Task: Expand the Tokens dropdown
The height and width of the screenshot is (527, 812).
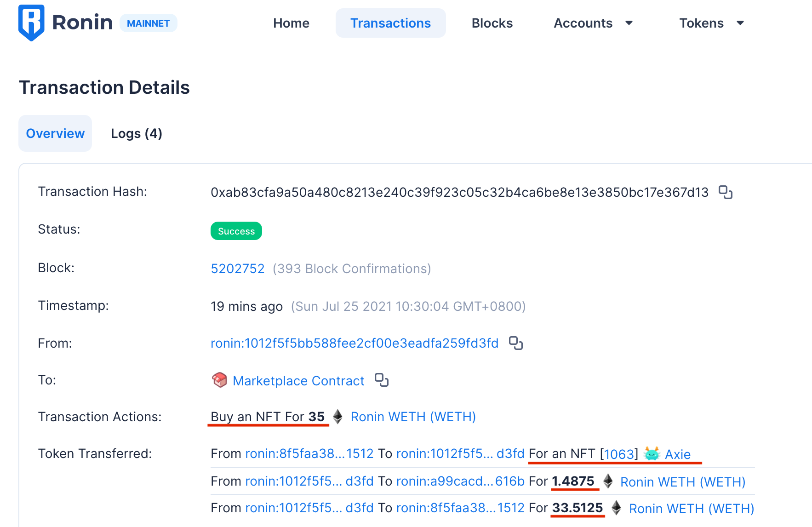Action: 711,23
